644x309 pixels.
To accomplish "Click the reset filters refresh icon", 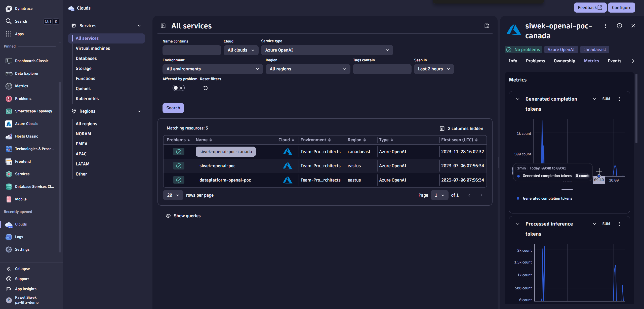I will [205, 88].
